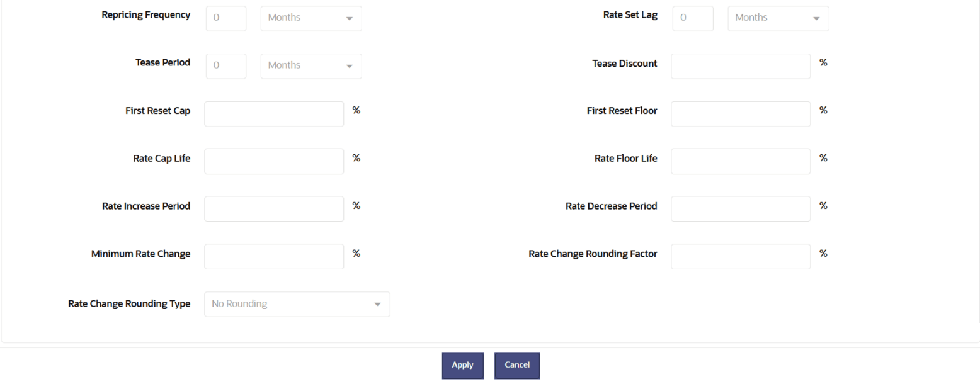Image resolution: width=980 pixels, height=384 pixels.
Task: Open the Repricing Frequency unit dropdown
Action: coord(311,18)
